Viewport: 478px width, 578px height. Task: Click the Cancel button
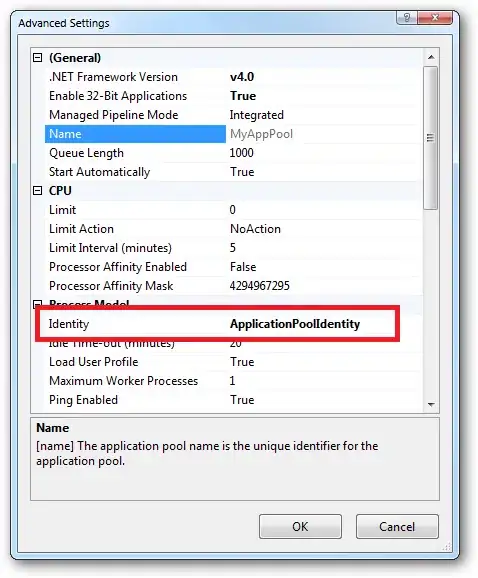(x=397, y=526)
